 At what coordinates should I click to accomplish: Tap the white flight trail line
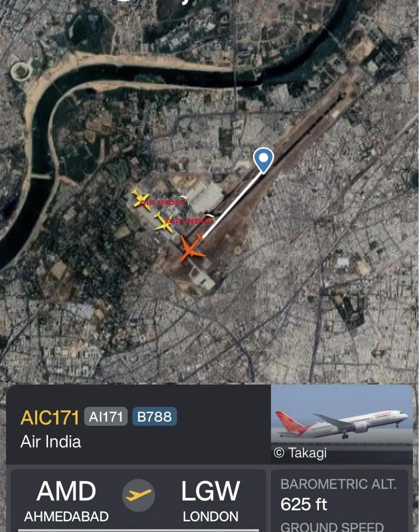pos(232,206)
